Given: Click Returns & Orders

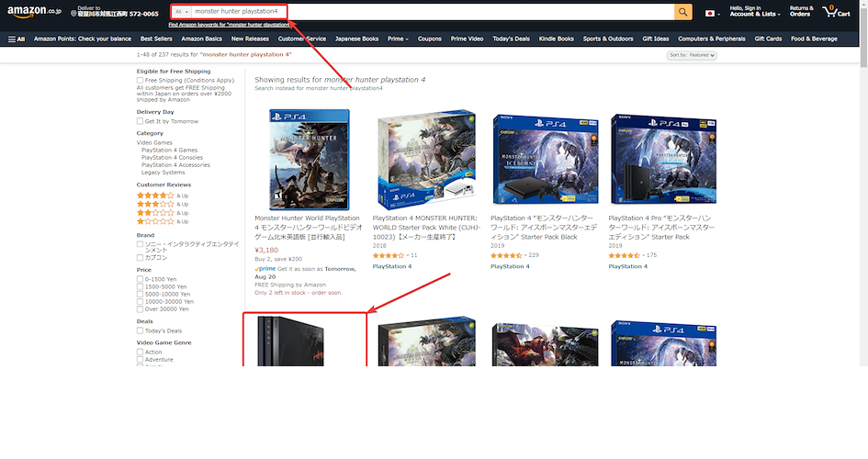Looking at the screenshot, I should pyautogui.click(x=802, y=12).
